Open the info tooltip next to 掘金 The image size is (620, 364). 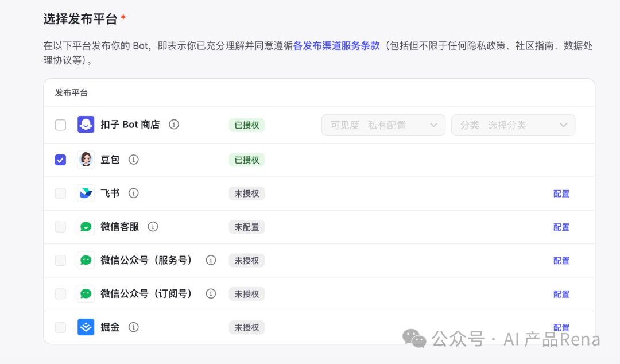133,327
